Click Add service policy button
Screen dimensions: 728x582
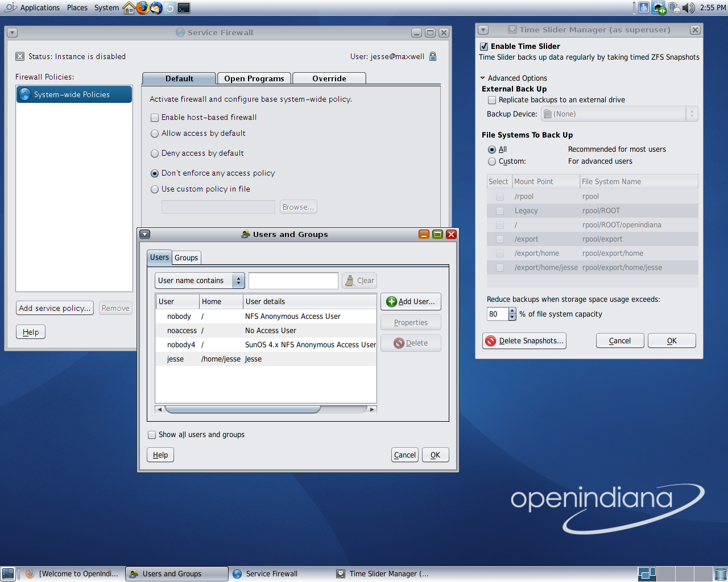click(x=55, y=308)
